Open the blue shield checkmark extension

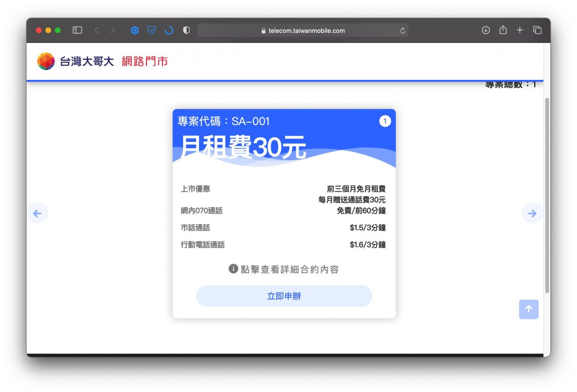(x=151, y=30)
